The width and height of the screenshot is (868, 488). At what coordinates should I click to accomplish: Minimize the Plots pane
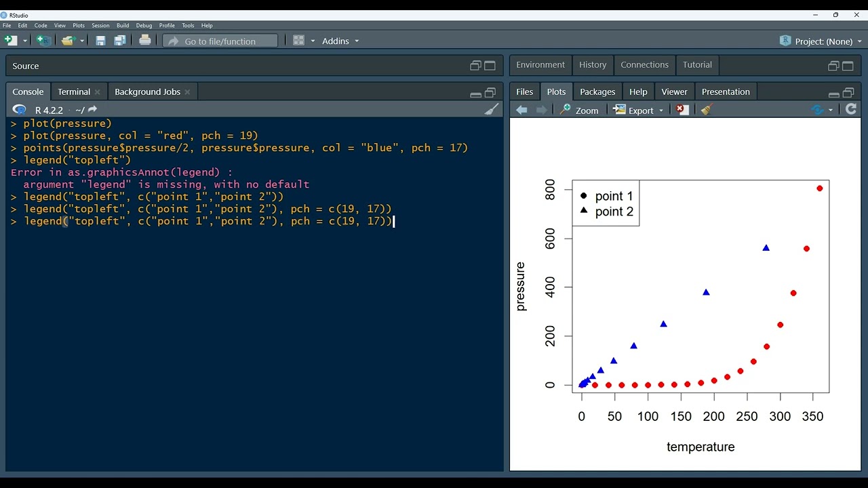pos(833,94)
